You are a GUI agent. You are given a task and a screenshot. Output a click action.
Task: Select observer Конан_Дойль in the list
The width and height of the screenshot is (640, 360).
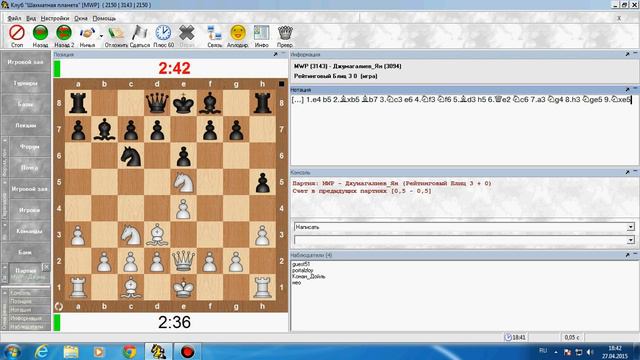point(308,276)
